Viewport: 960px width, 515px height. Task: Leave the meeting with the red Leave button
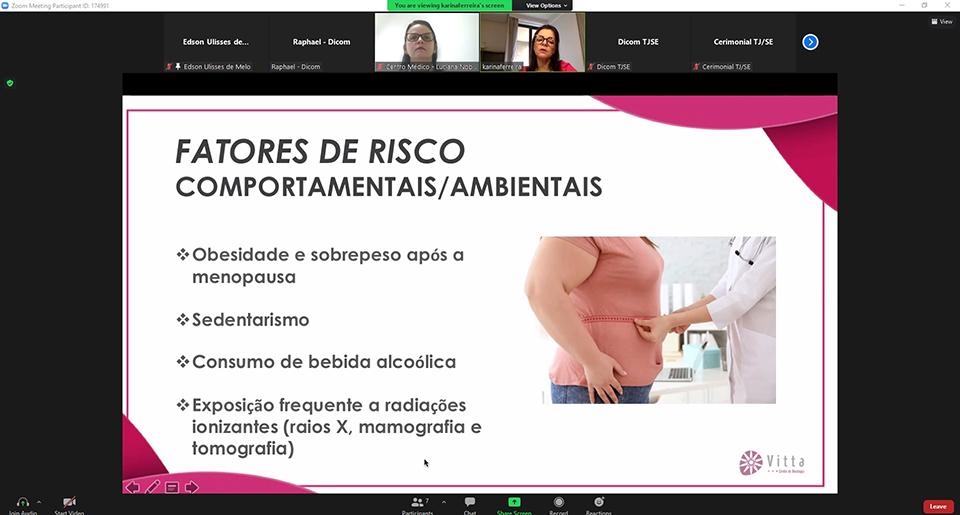point(937,506)
